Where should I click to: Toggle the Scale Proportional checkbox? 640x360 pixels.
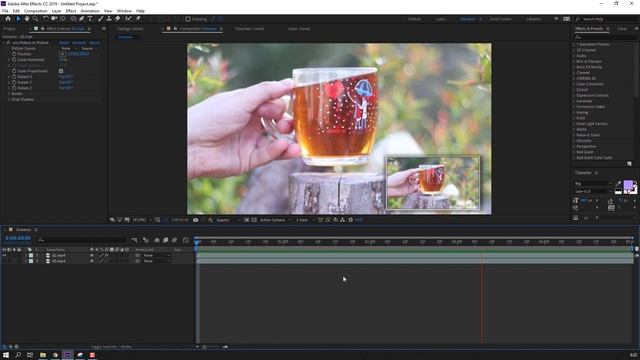pos(61,71)
